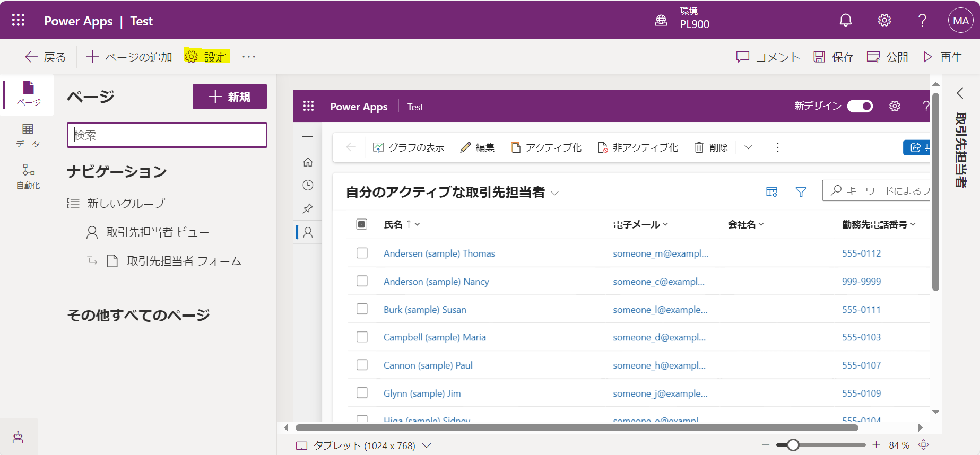Click the zoom slider handle

click(x=793, y=445)
